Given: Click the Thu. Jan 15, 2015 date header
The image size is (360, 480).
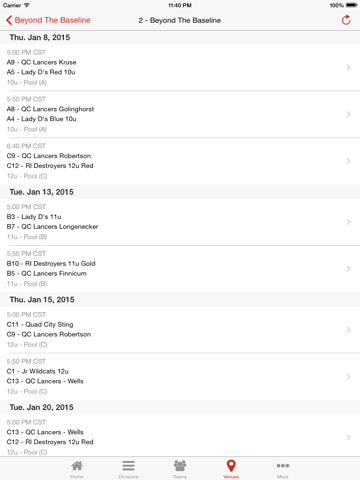Looking at the screenshot, I should click(x=42, y=300).
